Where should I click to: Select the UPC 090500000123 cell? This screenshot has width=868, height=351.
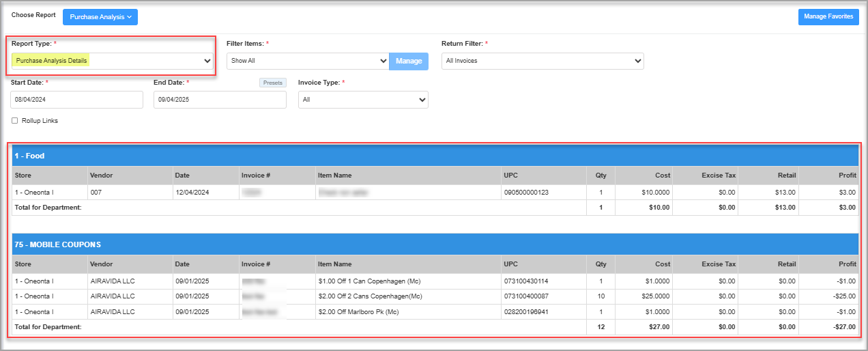(x=526, y=193)
